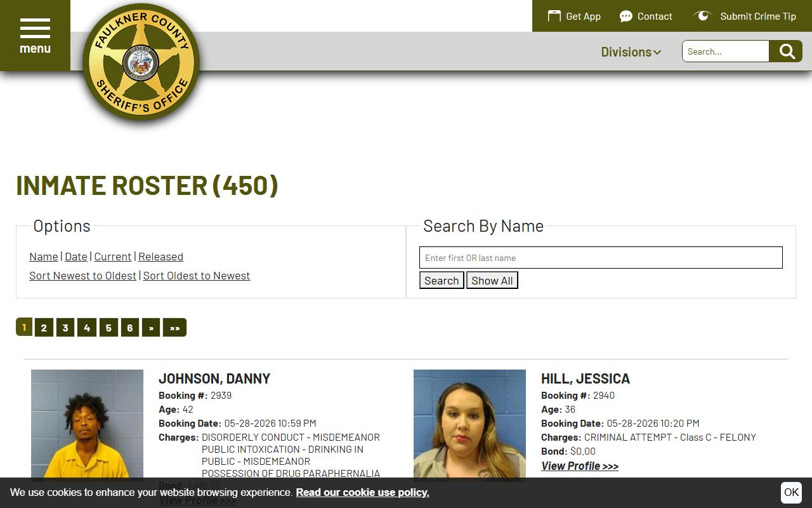Dismiss cookie banner with OK

coord(791,492)
